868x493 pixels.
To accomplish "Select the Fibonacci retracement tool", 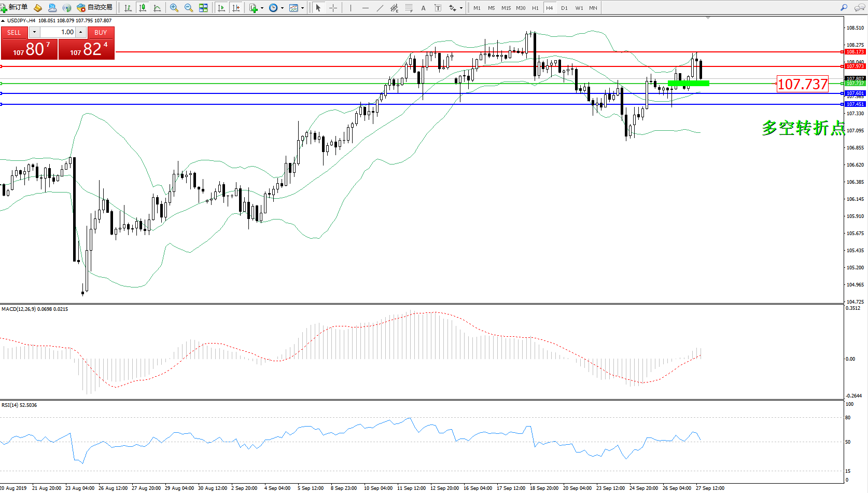I will click(x=409, y=8).
